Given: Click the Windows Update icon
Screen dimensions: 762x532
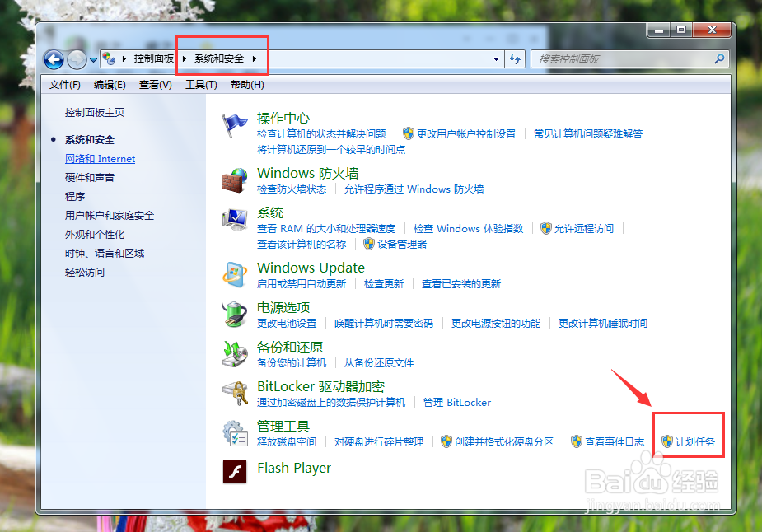Looking at the screenshot, I should (x=235, y=274).
